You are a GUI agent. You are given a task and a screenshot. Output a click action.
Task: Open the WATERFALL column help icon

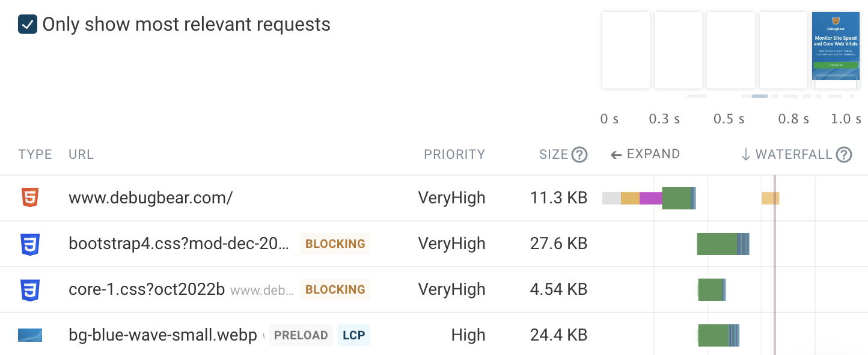pos(844,155)
